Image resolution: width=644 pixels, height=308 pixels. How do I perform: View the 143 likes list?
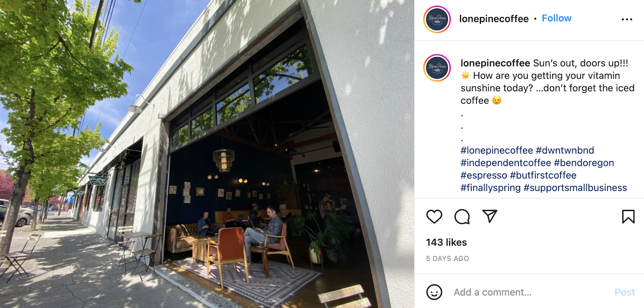(x=446, y=242)
